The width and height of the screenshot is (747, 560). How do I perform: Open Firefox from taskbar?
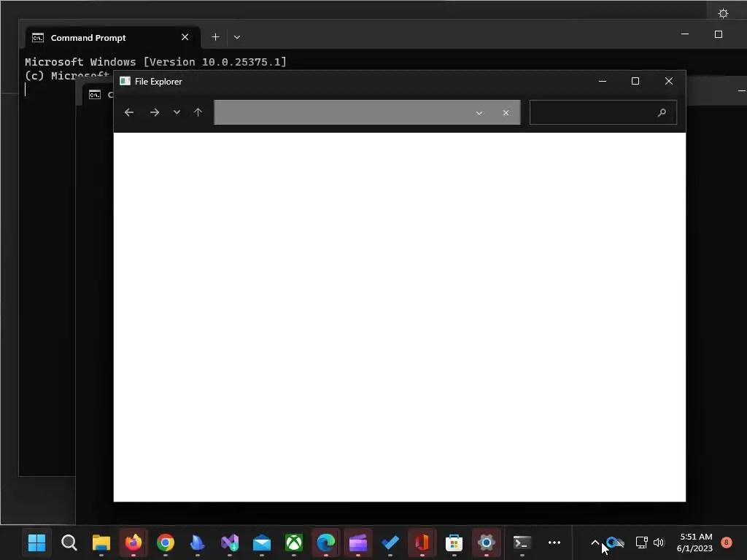coord(133,542)
